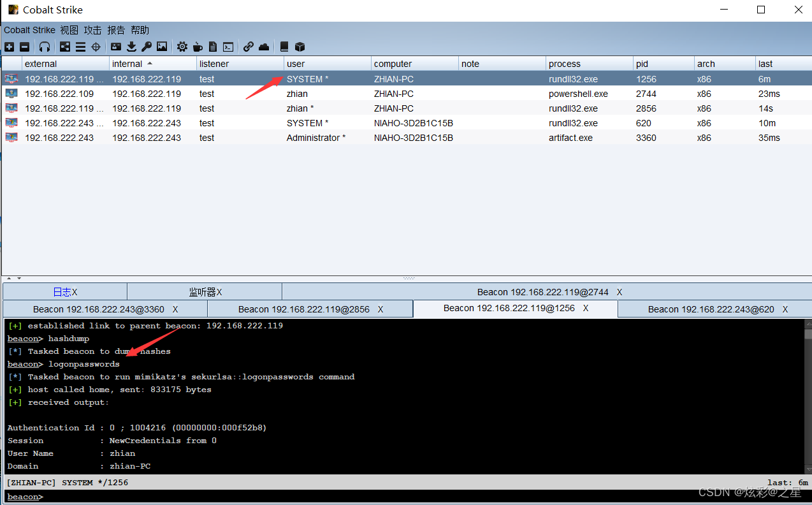Close Beacon 192.168.222.119@1256 tab with X

(586, 308)
